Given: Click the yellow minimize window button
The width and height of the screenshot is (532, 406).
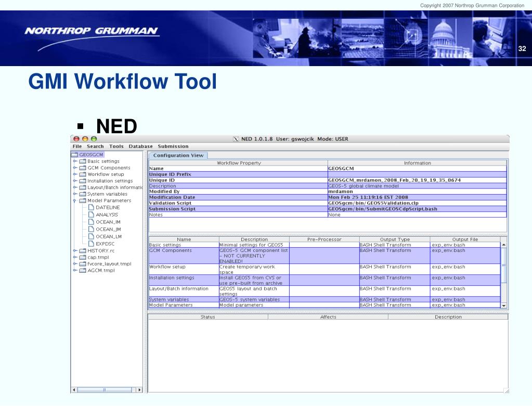Looking at the screenshot, I should point(85,139).
